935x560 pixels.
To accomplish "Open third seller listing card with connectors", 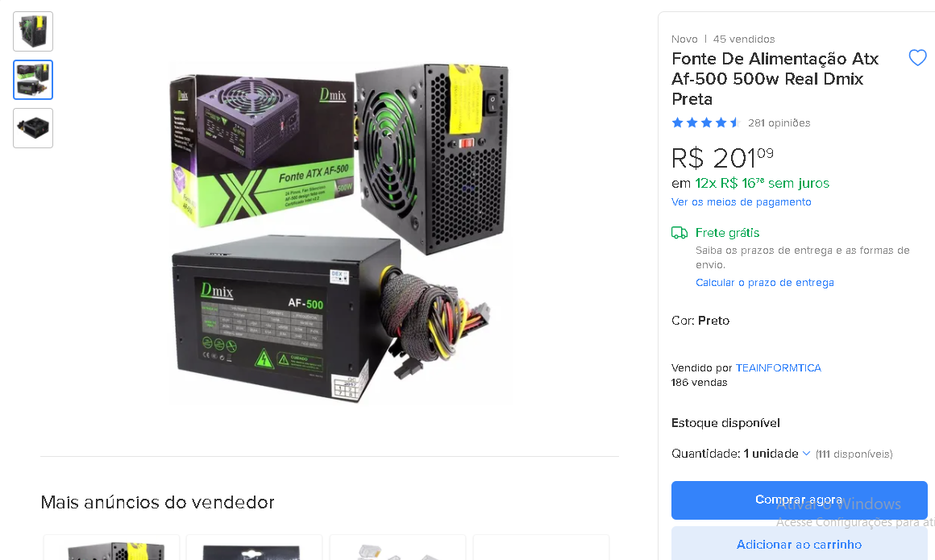I will [397, 547].
